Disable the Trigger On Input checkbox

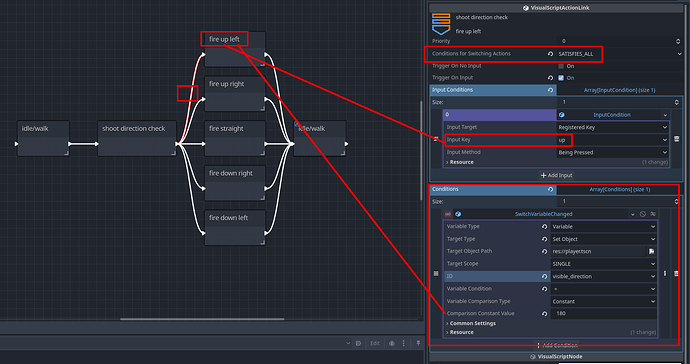pos(561,78)
